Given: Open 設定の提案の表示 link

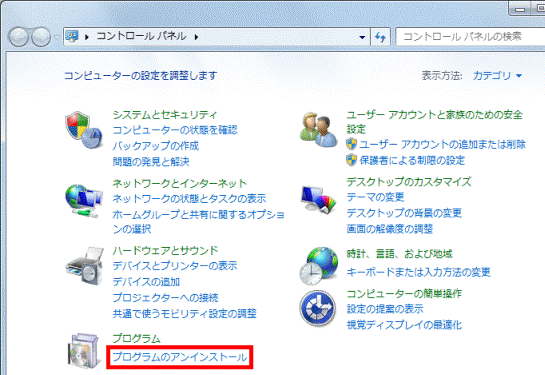Looking at the screenshot, I should 385,309.
